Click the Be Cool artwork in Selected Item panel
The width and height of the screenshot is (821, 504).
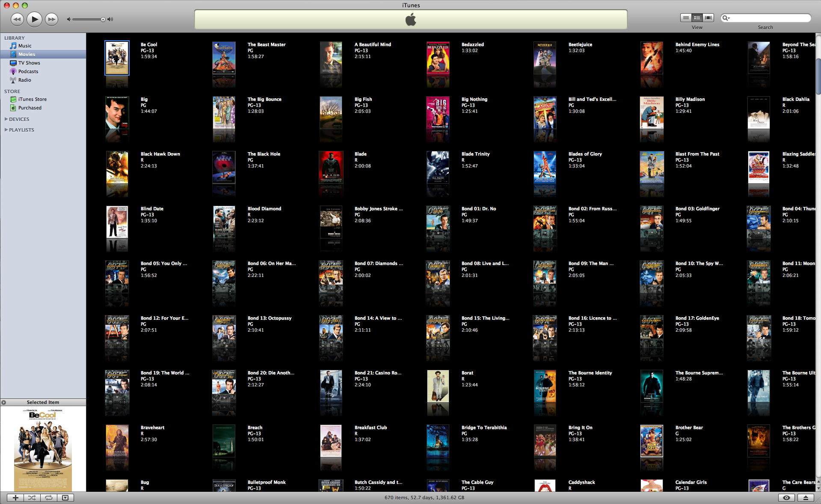[x=43, y=450]
